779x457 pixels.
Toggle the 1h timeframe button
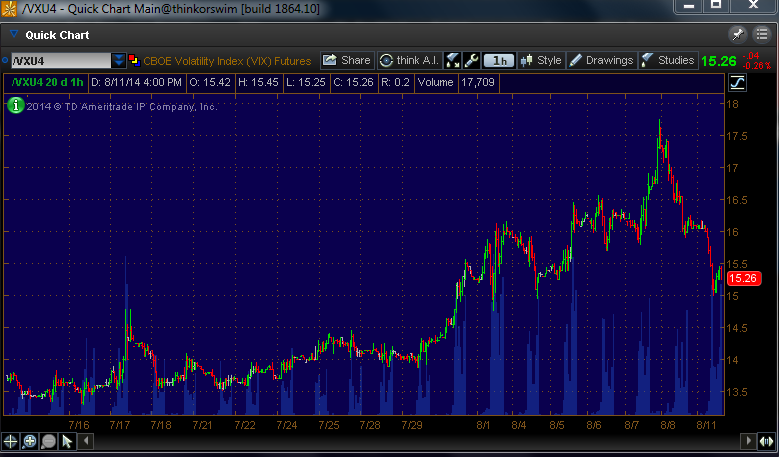(499, 60)
